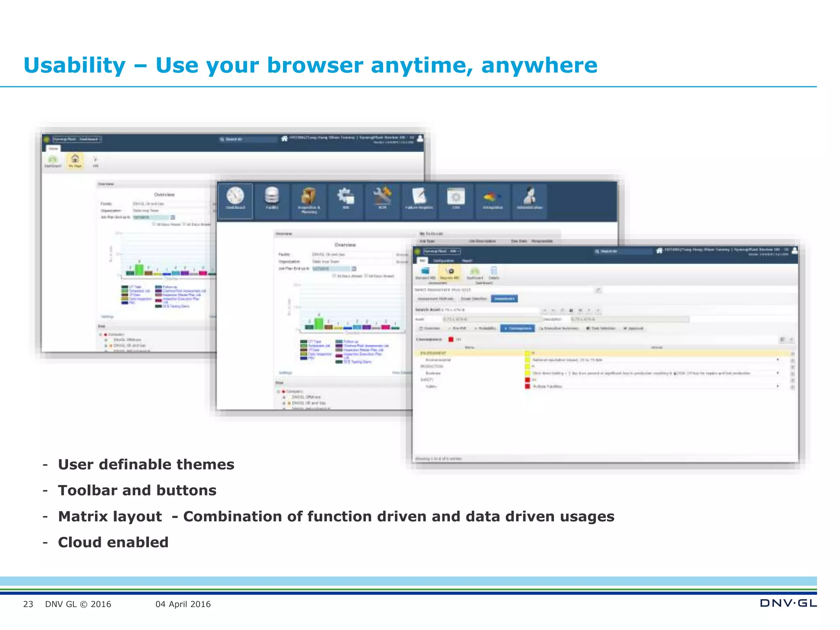Image resolution: width=840 pixels, height=630 pixels.
Task: Click the home icon in right window header
Action: 659,251
